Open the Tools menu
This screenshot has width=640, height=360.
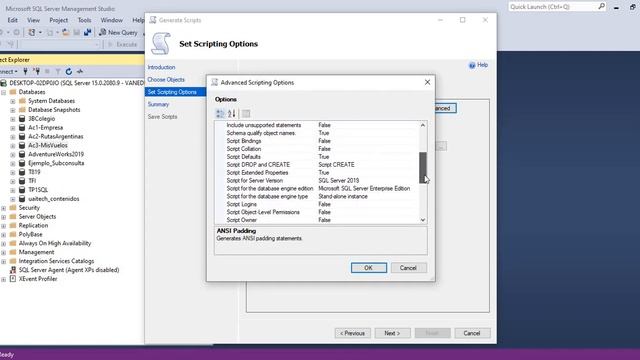(x=84, y=20)
